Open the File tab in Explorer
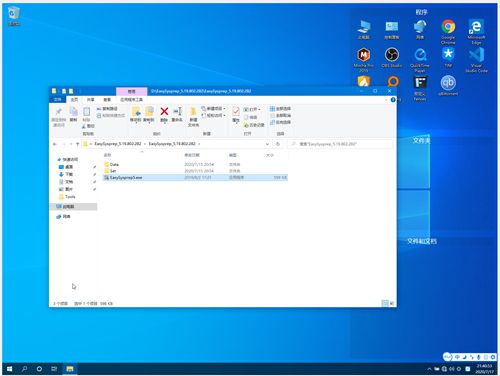 (58, 100)
